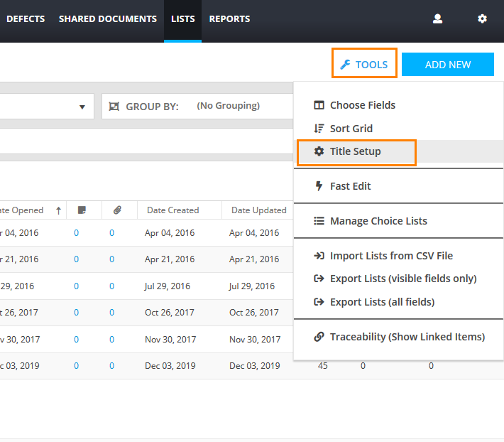Open Manage Choice Lists

point(378,221)
